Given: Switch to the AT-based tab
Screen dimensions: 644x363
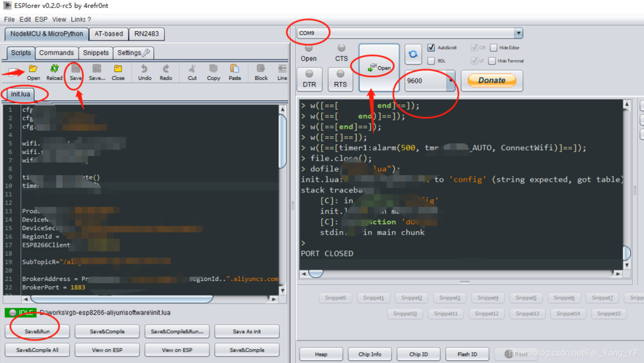Looking at the screenshot, I should coord(108,33).
